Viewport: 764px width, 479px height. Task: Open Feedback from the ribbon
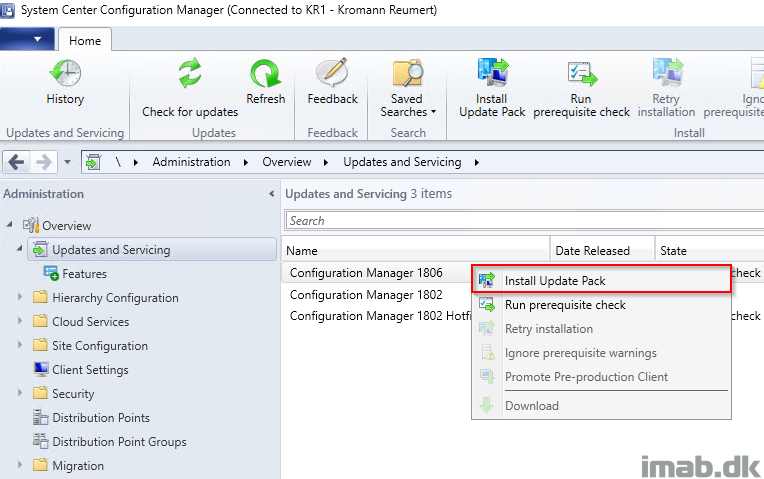(332, 82)
